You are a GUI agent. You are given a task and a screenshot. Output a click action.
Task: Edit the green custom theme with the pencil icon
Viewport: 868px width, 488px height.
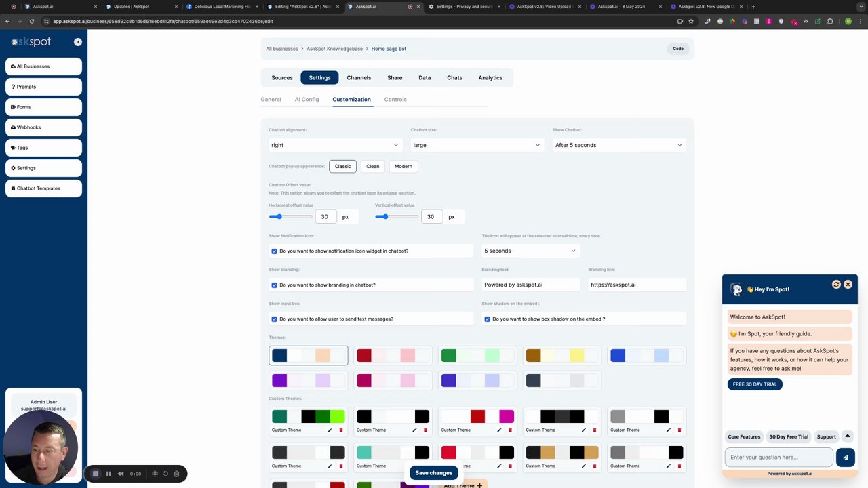(330, 430)
